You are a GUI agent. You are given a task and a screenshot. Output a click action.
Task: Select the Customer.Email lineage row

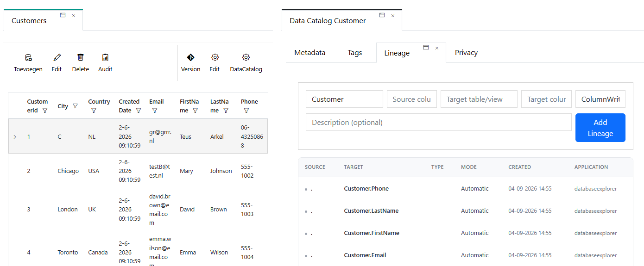click(465, 255)
